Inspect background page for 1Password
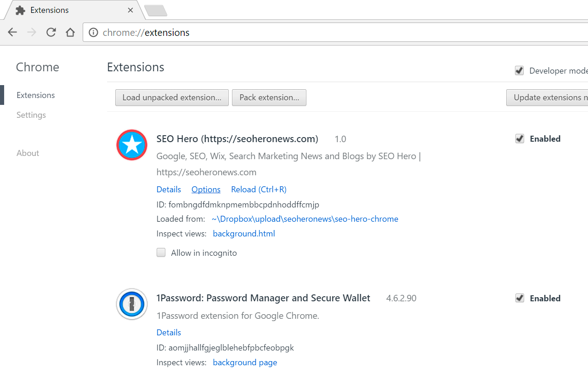588x368 pixels. 245,362
